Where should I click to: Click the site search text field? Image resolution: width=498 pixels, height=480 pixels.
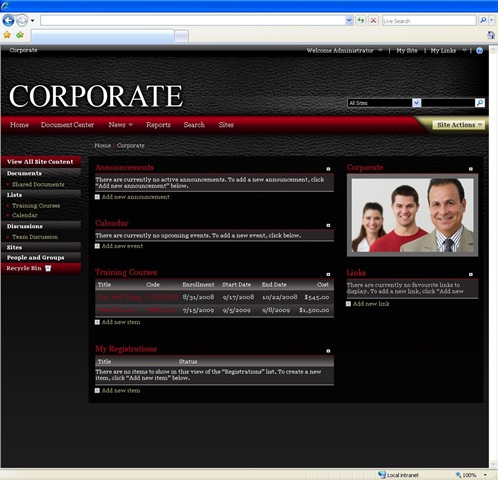click(448, 103)
